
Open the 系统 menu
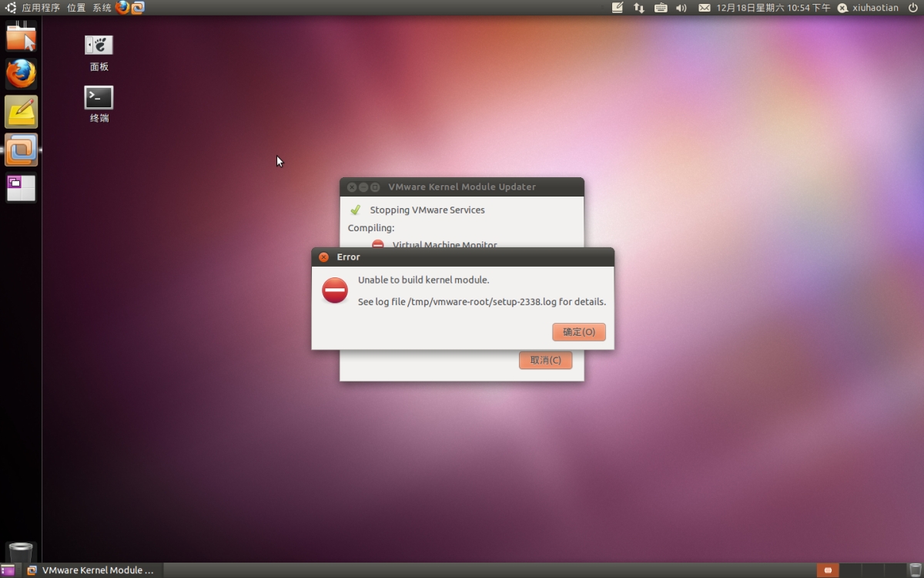point(102,8)
